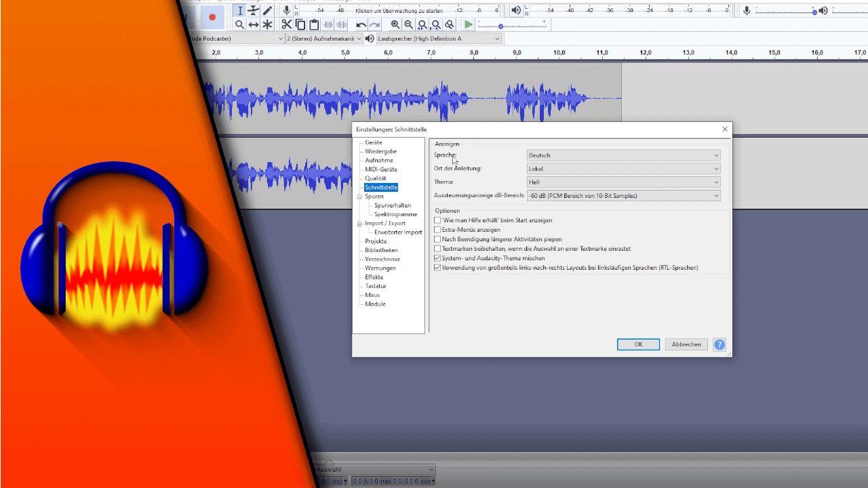This screenshot has width=868, height=488.
Task: Toggle 'Wie man Hilfe erhält' beim Start checkbox
Action: pyautogui.click(x=437, y=220)
